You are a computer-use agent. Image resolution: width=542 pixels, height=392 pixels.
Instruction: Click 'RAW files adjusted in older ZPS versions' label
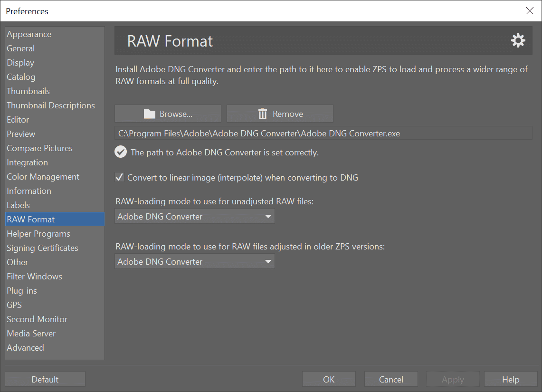[308, 247]
